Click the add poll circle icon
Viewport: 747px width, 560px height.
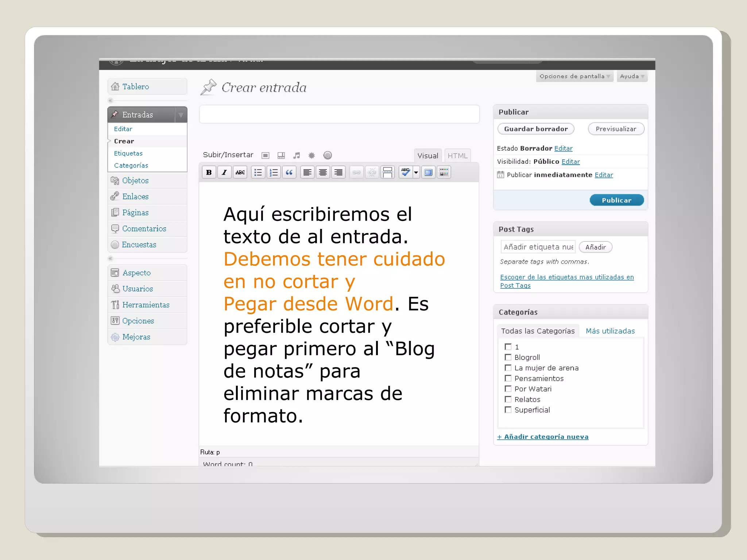(328, 155)
